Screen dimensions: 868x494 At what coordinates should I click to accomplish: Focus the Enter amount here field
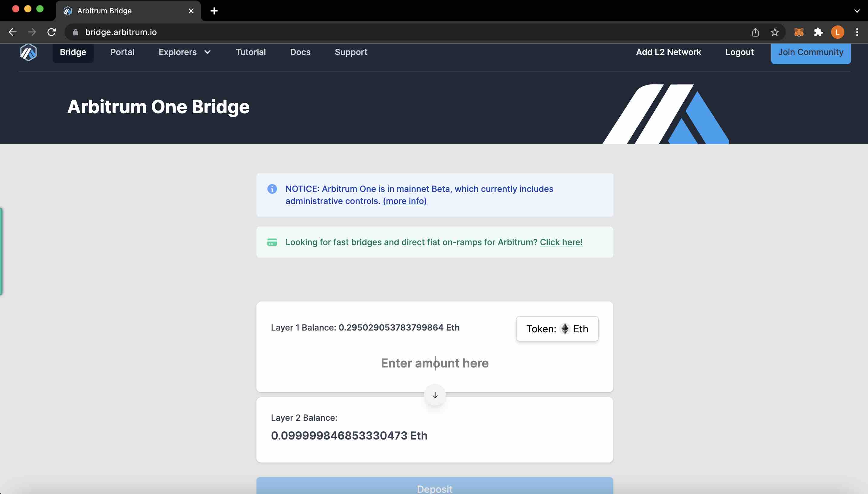(x=435, y=363)
